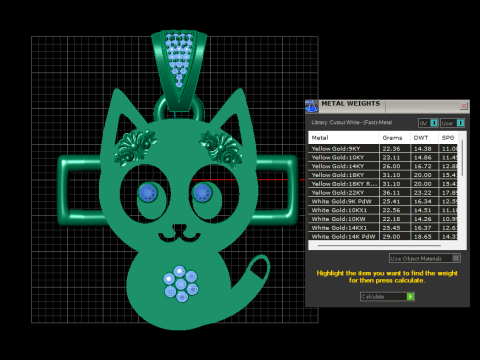
Task: Click the Library: Cutout White label
Action: tap(351, 122)
